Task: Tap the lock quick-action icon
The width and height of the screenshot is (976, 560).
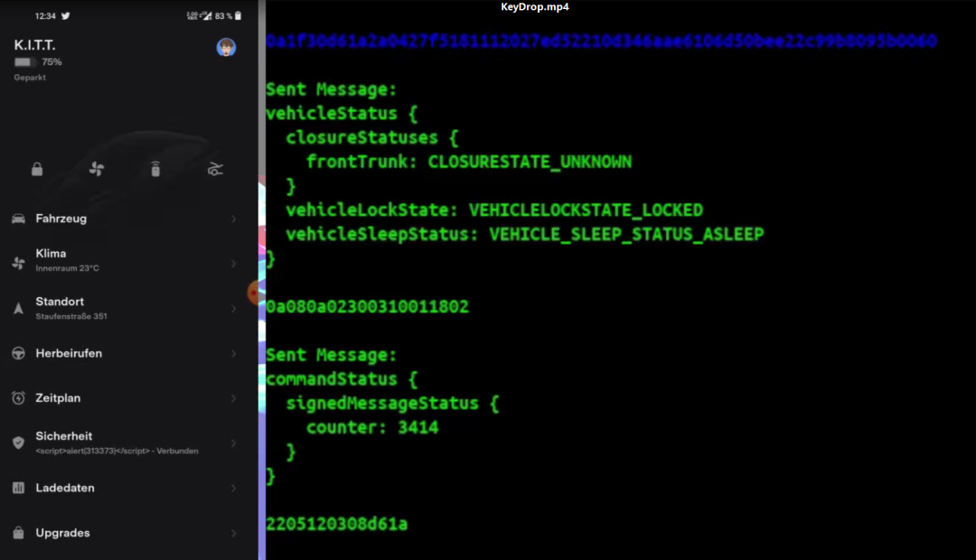Action: pos(37,169)
